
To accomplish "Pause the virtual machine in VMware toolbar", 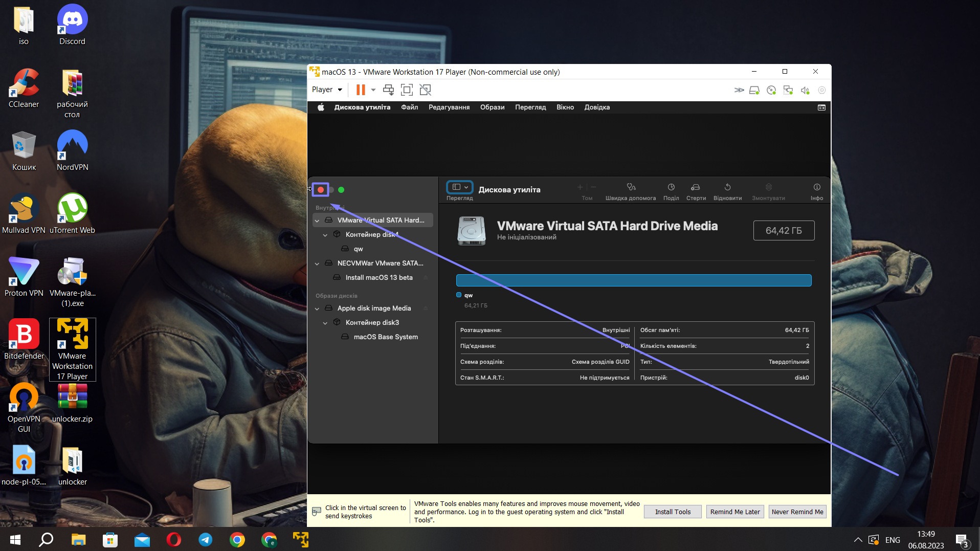I will point(361,90).
